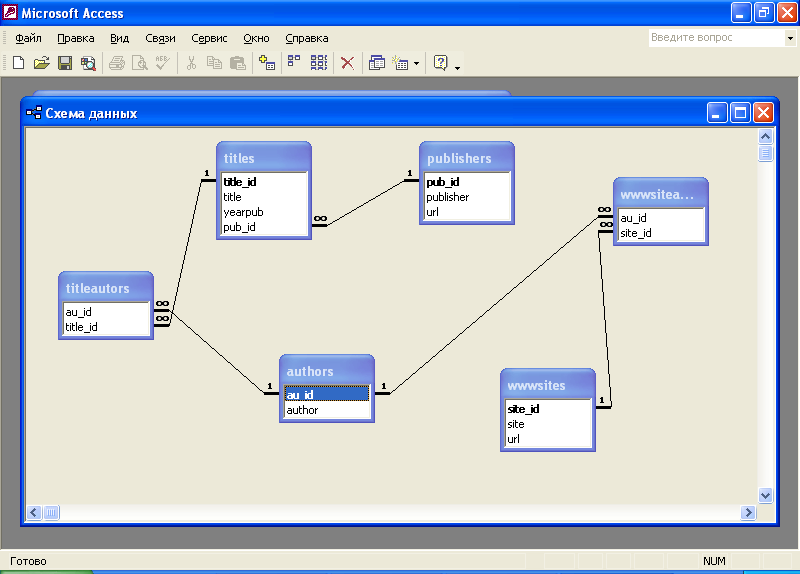This screenshot has height=574, width=800.
Task: Expand the toolbar options arrow
Action: pos(457,67)
